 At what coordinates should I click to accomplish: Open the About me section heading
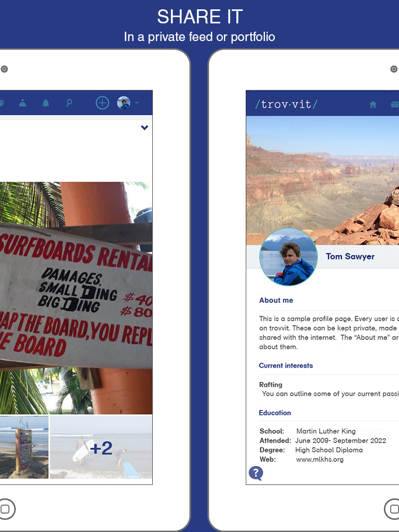276,300
